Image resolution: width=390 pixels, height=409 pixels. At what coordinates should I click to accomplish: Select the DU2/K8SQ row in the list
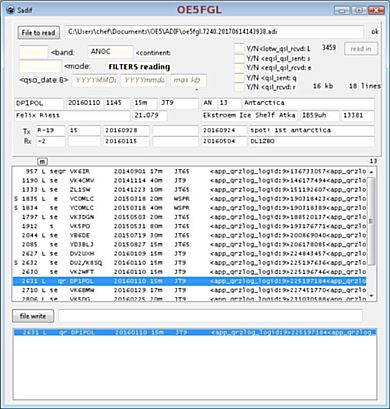click(189, 263)
